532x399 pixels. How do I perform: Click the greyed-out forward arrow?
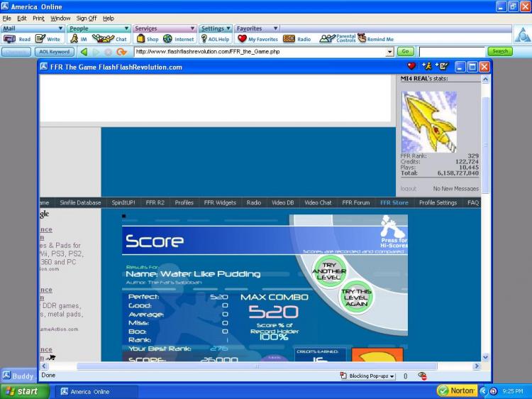pos(96,52)
